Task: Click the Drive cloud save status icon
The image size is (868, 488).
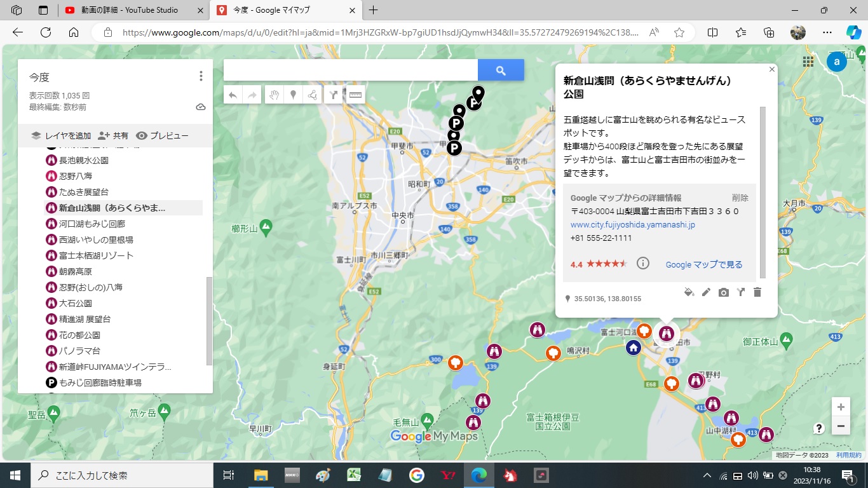Action: (x=201, y=107)
